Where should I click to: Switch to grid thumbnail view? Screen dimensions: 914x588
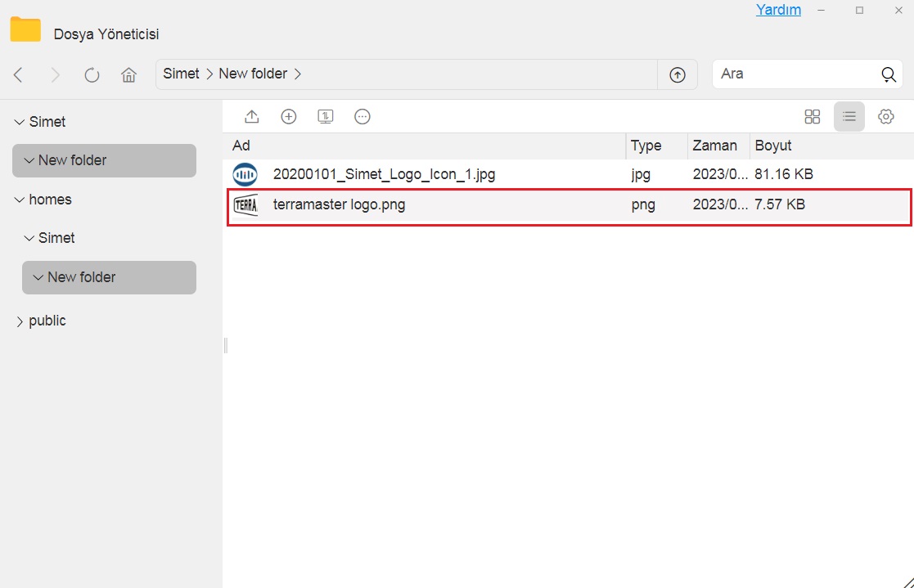pyautogui.click(x=812, y=117)
